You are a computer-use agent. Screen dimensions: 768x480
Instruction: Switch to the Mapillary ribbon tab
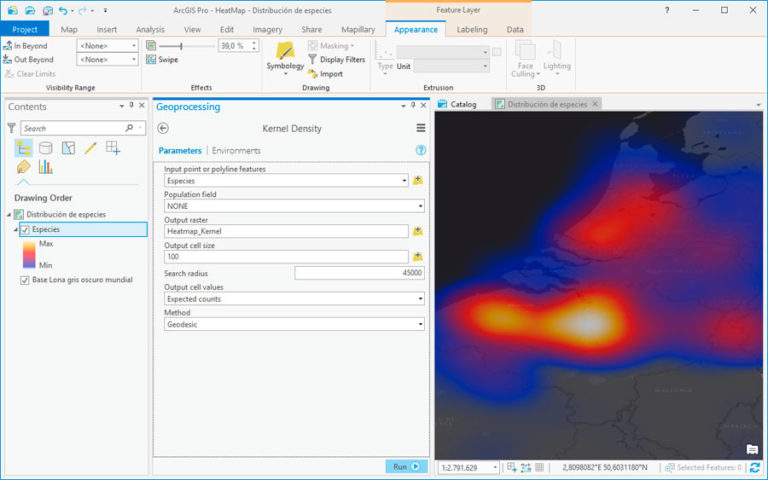[358, 29]
